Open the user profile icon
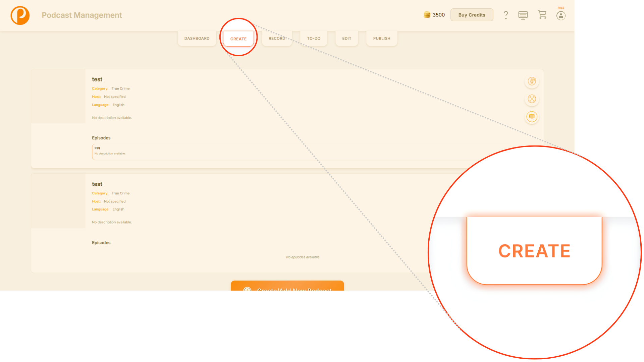 click(x=561, y=16)
